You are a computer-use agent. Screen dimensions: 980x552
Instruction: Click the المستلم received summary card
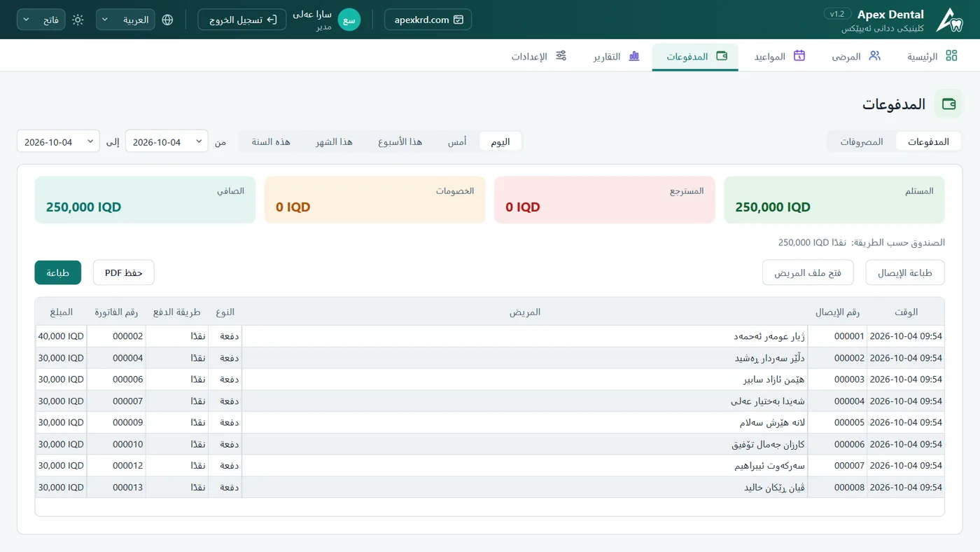(x=834, y=200)
